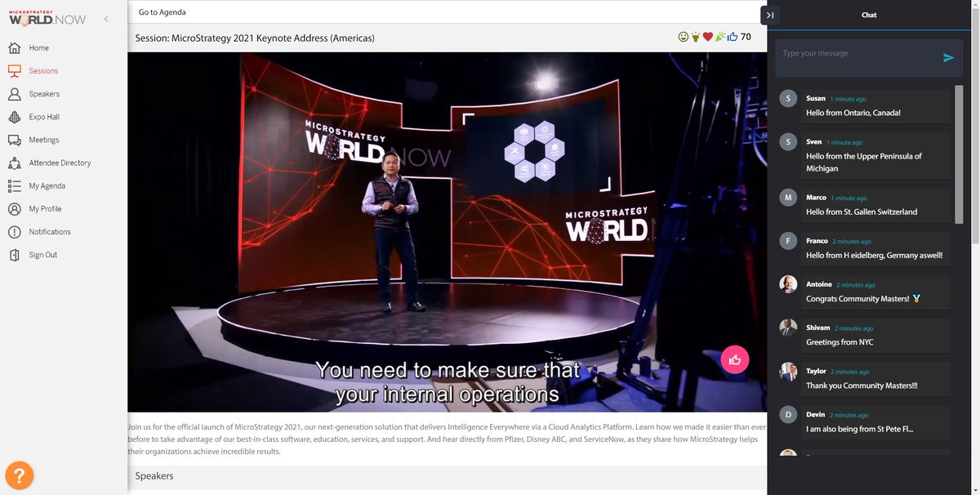Click the message 'Thank you Community Masters!!!'
Viewport: 980px width, 495px height.
(862, 386)
